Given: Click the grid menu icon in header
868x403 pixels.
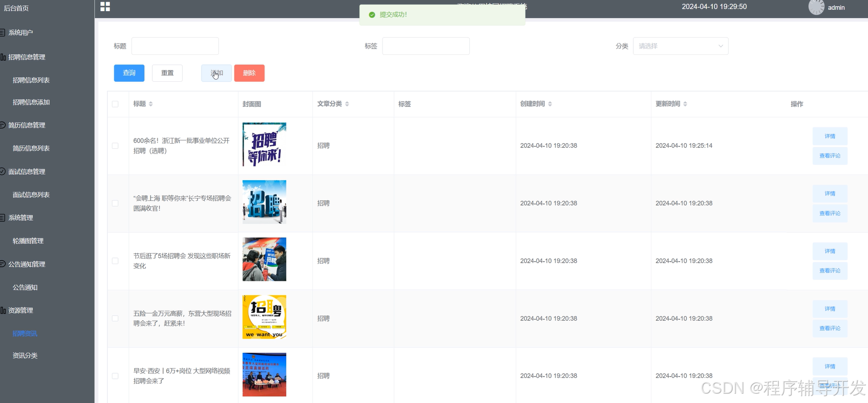Looking at the screenshot, I should 105,7.
